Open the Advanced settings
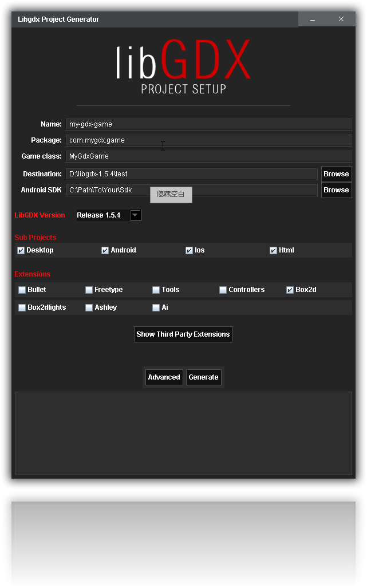The height and width of the screenshot is (588, 367). 164,377
